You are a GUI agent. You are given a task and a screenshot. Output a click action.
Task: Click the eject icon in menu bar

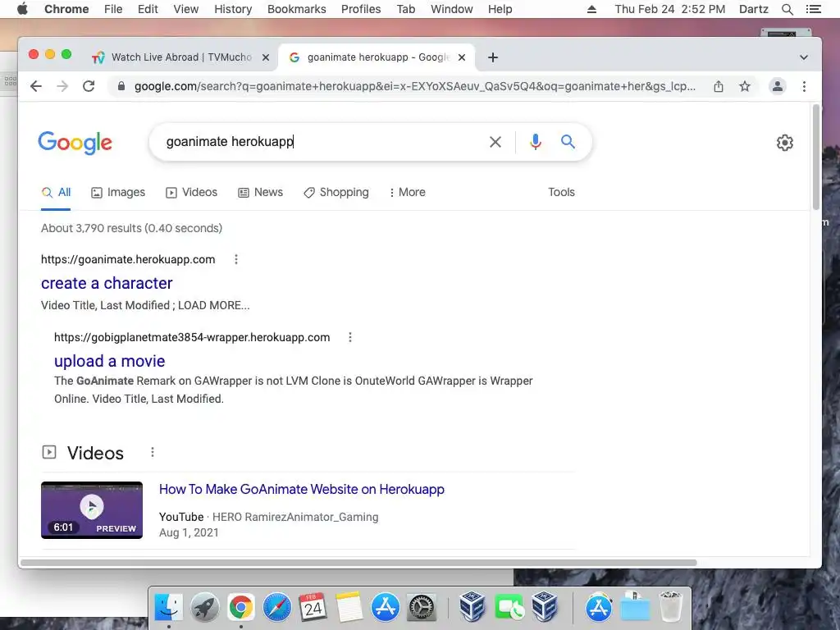point(592,9)
